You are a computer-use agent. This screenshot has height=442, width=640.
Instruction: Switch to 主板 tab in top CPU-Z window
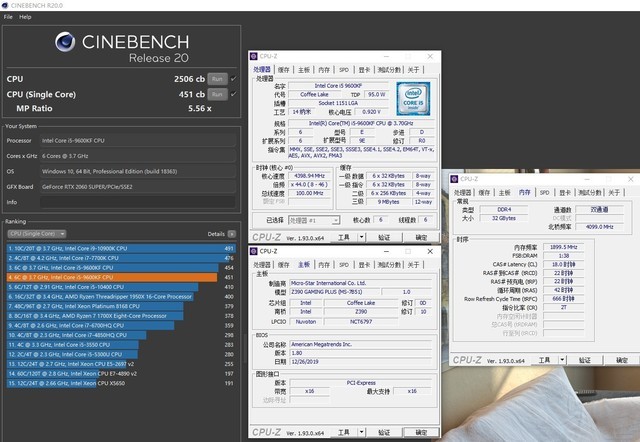pyautogui.click(x=304, y=70)
